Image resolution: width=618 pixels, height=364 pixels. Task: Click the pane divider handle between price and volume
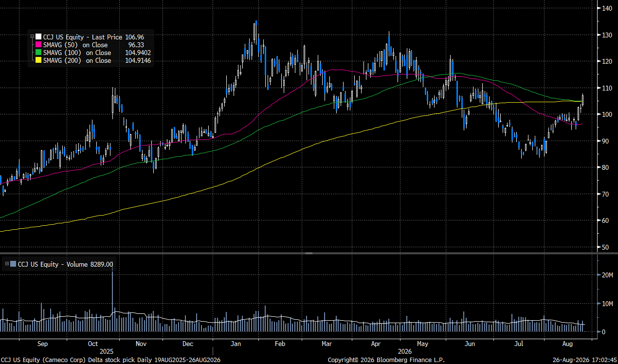tap(309, 253)
